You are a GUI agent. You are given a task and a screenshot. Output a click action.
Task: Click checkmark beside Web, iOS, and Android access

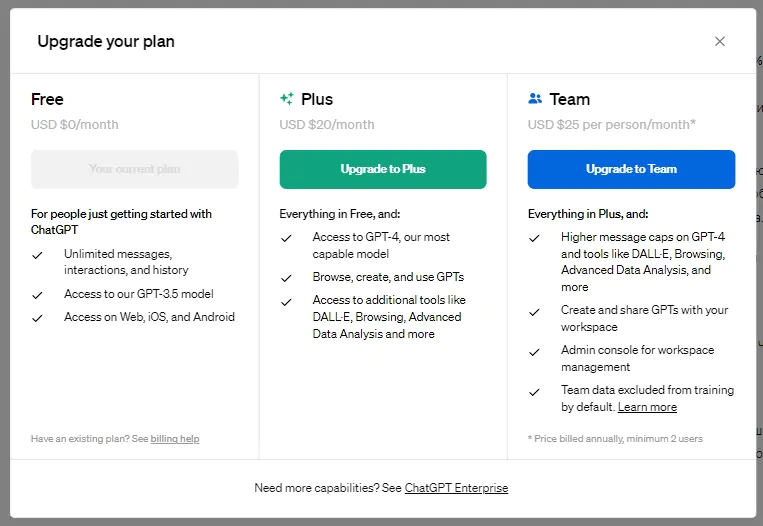click(38, 318)
